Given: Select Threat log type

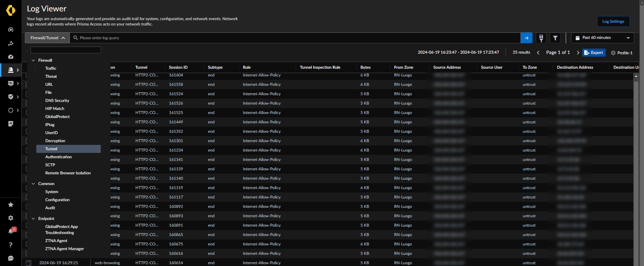Looking at the screenshot, I should coord(51,76).
